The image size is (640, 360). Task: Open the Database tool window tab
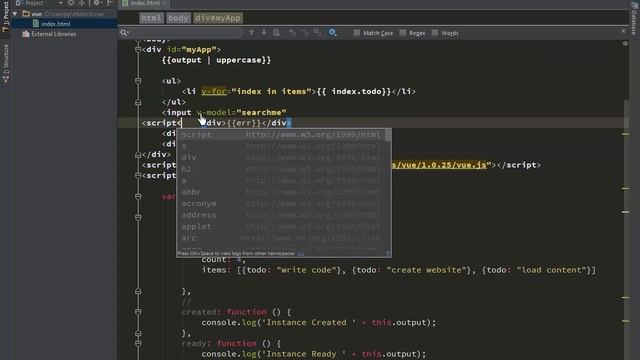pos(634,18)
